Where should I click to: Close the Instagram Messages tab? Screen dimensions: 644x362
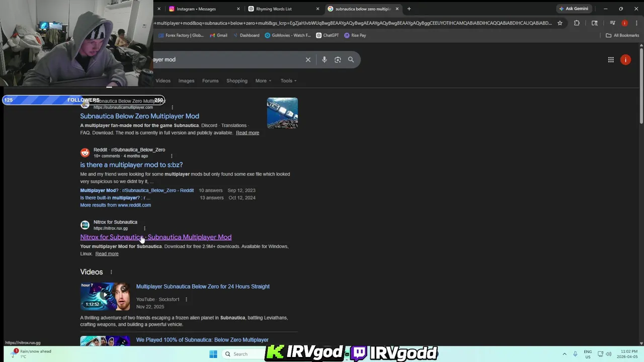238,9
